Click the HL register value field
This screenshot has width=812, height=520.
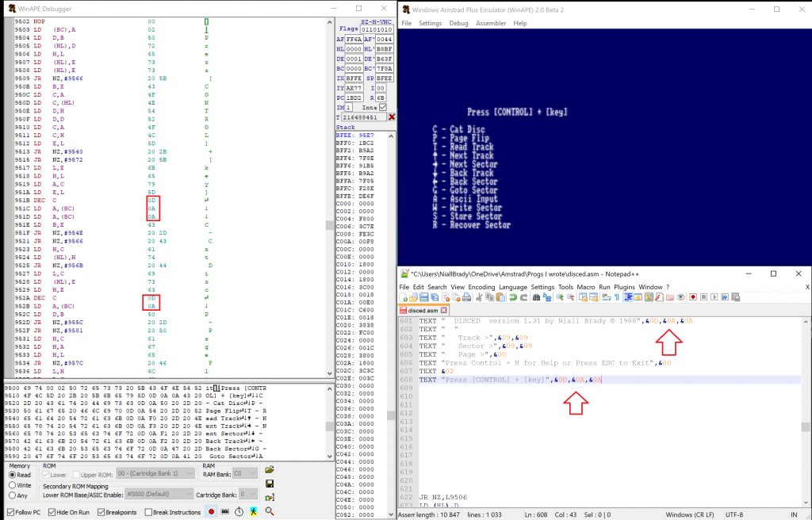pos(354,48)
